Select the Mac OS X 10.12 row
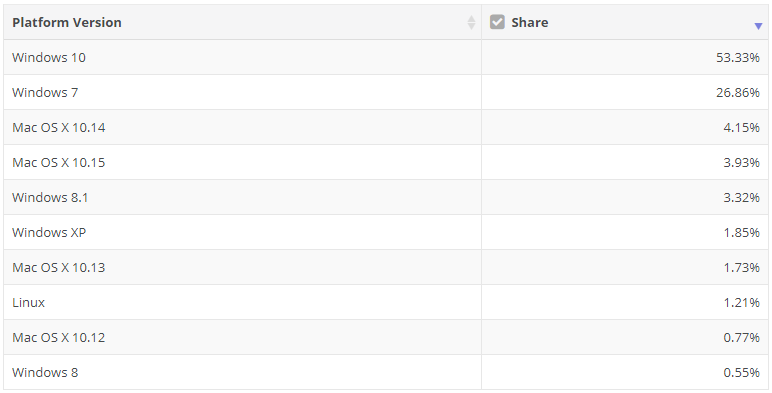Image resolution: width=772 pixels, height=393 pixels. (x=386, y=337)
